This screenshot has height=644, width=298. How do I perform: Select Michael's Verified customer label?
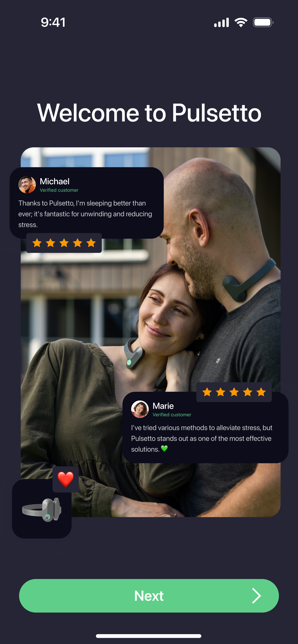click(x=59, y=190)
